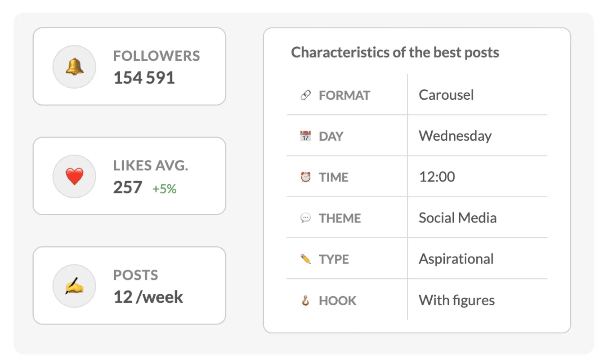Click the red heart icon
The height and width of the screenshot is (364, 608).
pyautogui.click(x=75, y=177)
